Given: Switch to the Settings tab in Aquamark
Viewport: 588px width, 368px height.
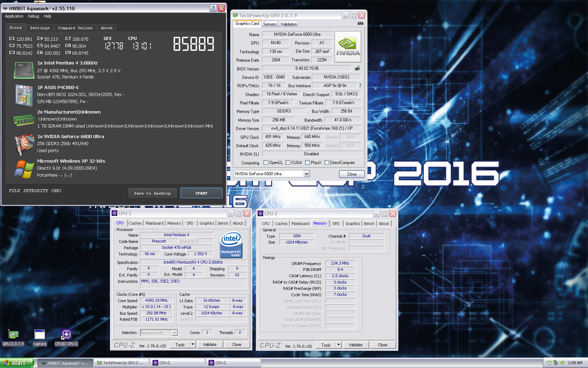Looking at the screenshot, I should coord(40,28).
